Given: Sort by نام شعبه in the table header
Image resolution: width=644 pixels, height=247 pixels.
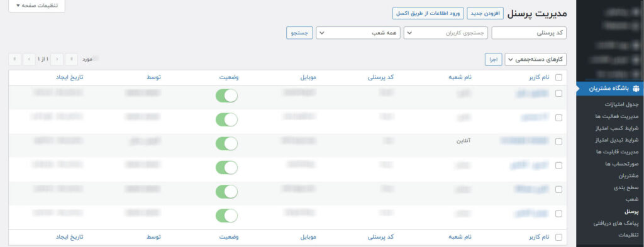Looking at the screenshot, I should (x=460, y=77).
